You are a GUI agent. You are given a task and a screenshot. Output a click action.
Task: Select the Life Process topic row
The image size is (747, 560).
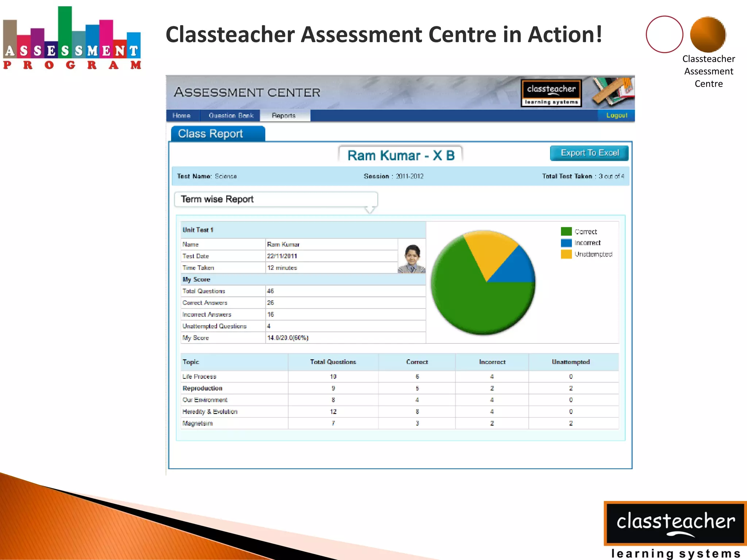click(400, 376)
